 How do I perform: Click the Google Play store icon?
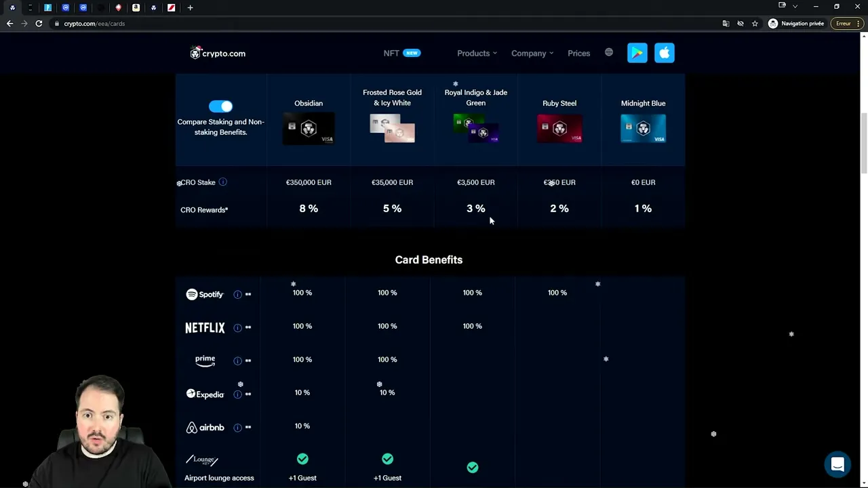(x=637, y=53)
